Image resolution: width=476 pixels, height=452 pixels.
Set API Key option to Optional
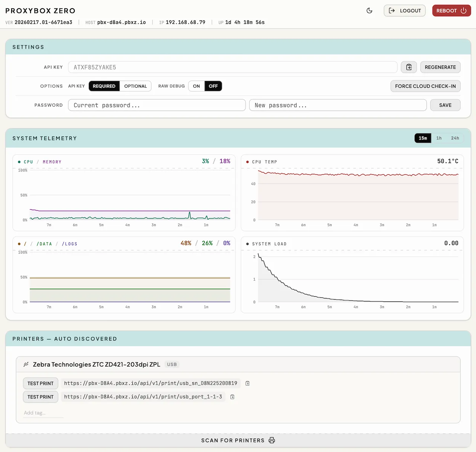click(135, 86)
